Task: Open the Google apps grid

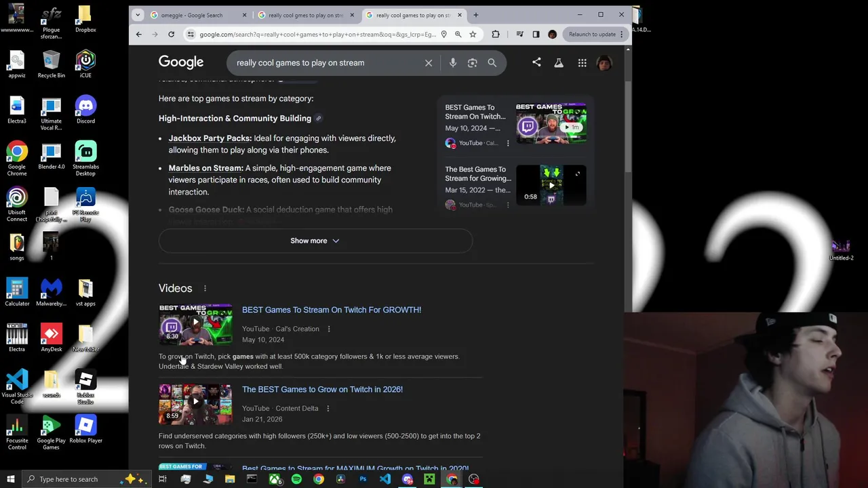Action: click(x=582, y=63)
